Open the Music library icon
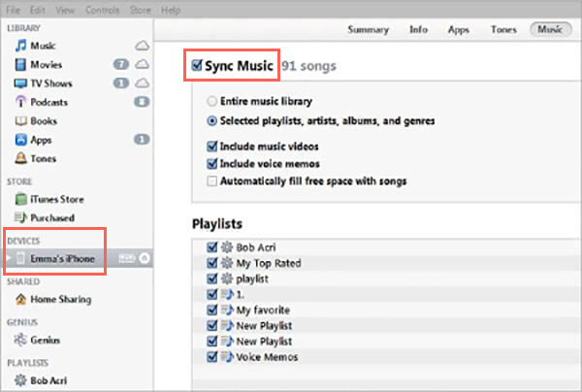 click(x=20, y=46)
